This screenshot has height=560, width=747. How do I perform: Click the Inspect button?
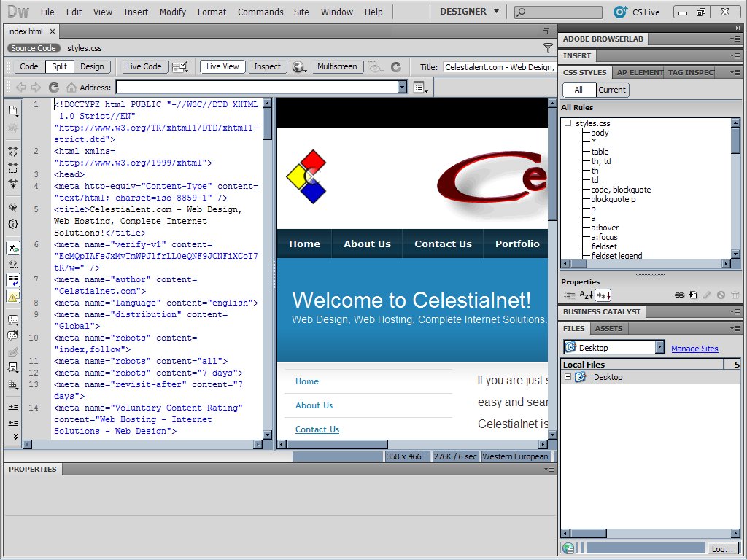[x=267, y=66]
